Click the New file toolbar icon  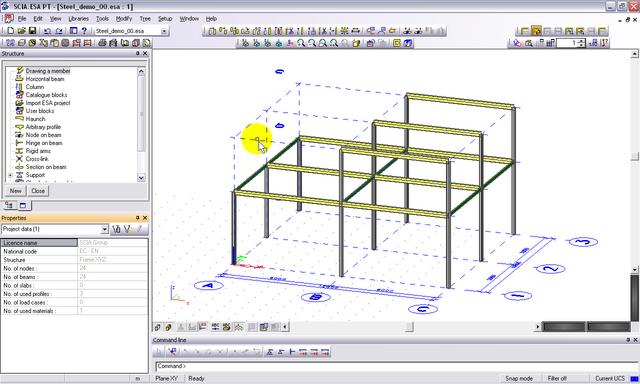(x=11, y=31)
